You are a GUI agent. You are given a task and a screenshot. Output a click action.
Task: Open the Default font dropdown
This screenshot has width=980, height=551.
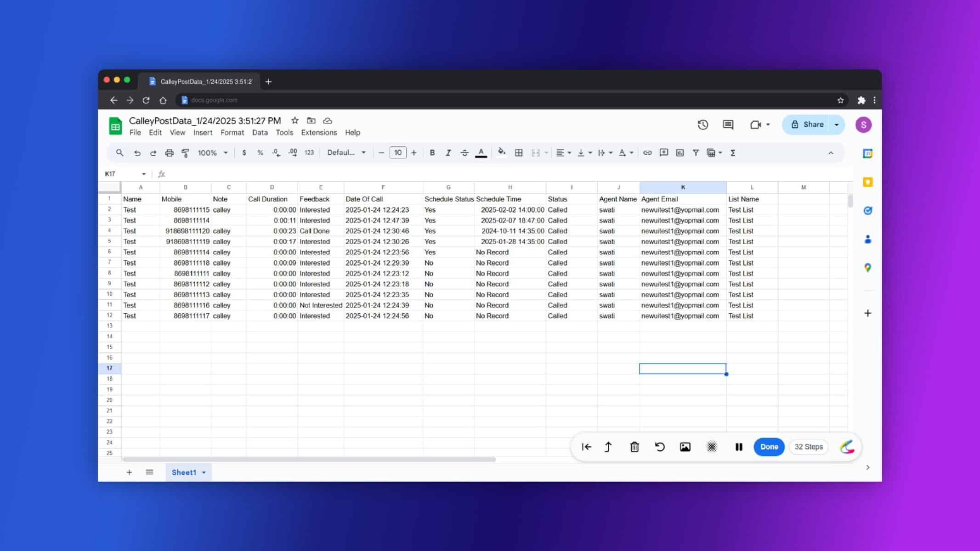pyautogui.click(x=346, y=153)
